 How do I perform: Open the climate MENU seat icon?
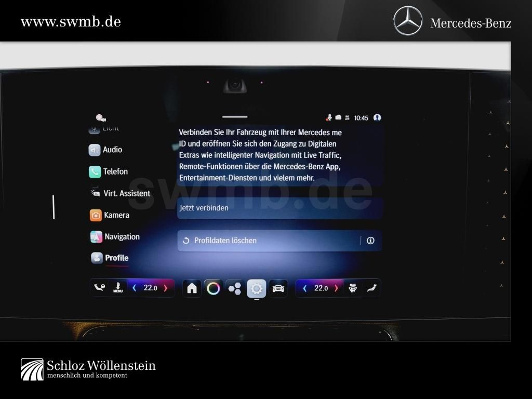118,288
